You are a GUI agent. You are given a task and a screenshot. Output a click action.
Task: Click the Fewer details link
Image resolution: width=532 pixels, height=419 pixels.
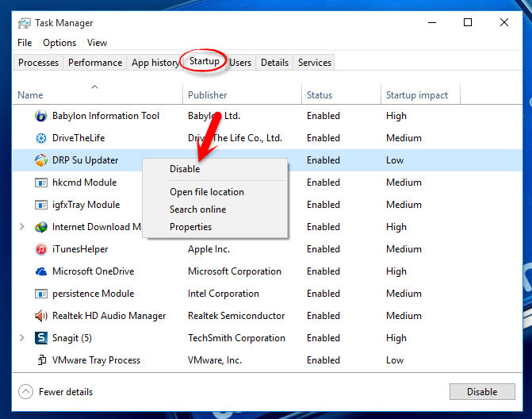click(66, 392)
